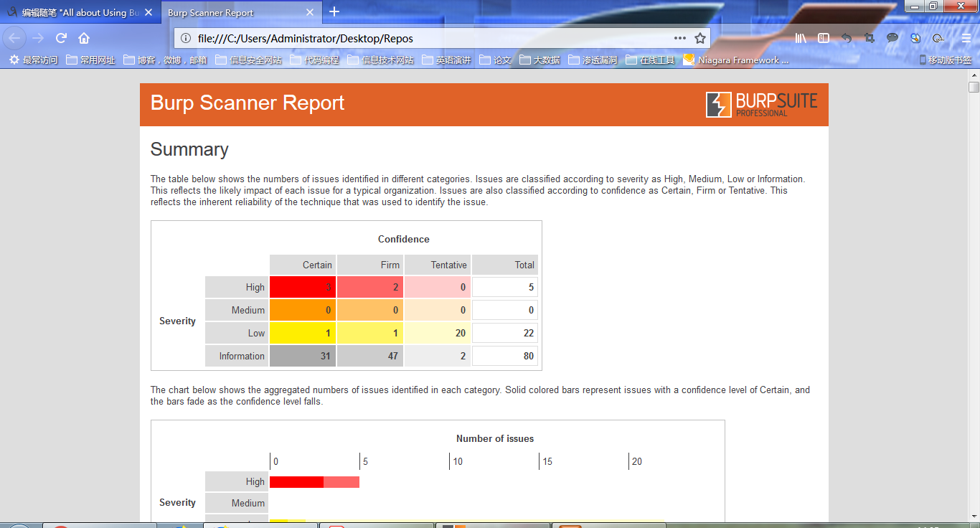Click the Information Certain cell showing 31
Viewport: 980px width, 528px height.
(x=303, y=356)
